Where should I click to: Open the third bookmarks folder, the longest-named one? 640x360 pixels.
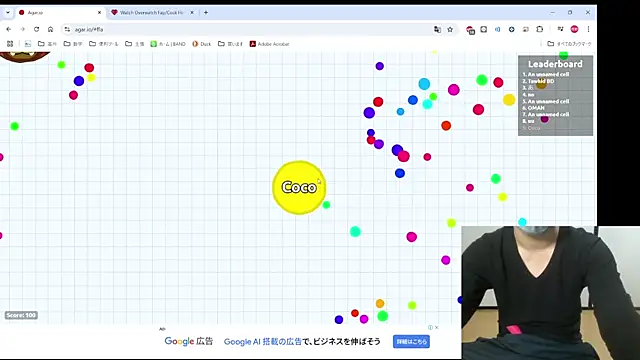click(x=104, y=44)
